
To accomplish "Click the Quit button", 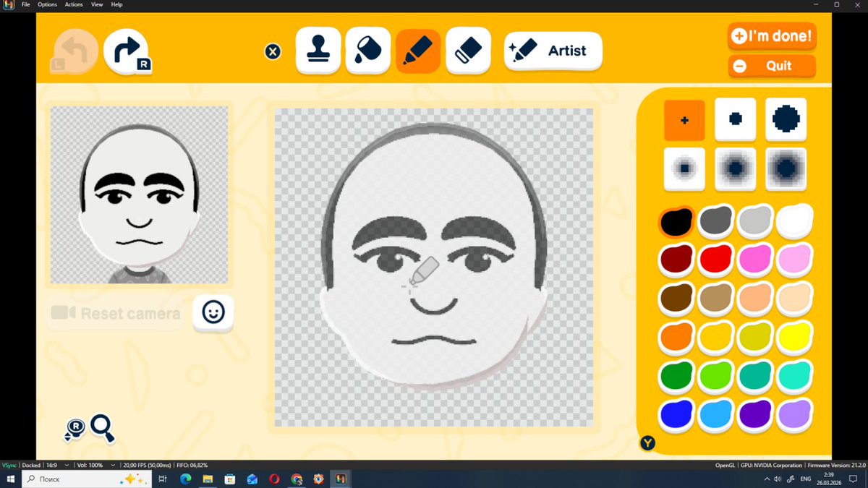I will [772, 66].
